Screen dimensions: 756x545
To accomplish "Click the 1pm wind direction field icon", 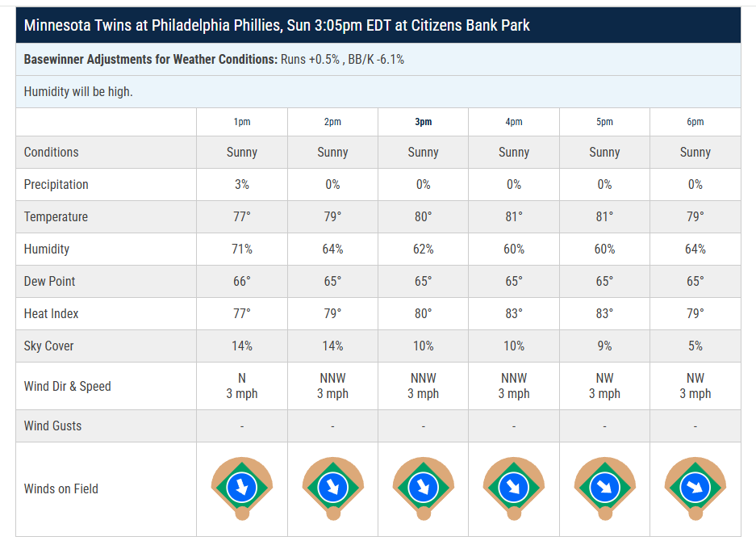I will point(242,488).
